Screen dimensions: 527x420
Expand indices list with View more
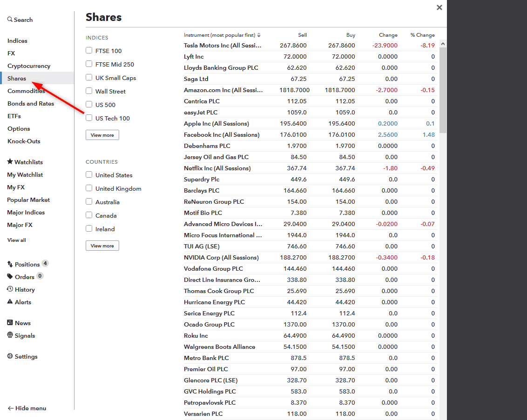coord(102,135)
